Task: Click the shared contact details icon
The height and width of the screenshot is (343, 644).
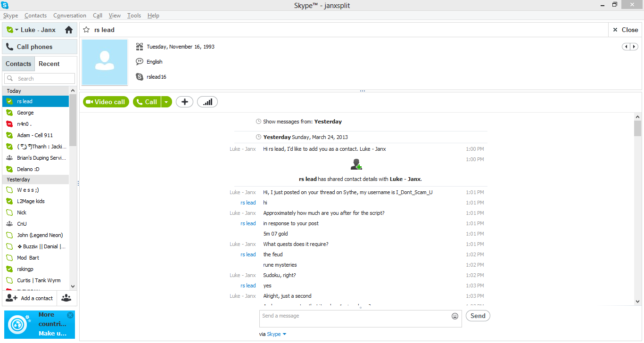Action: (x=356, y=164)
